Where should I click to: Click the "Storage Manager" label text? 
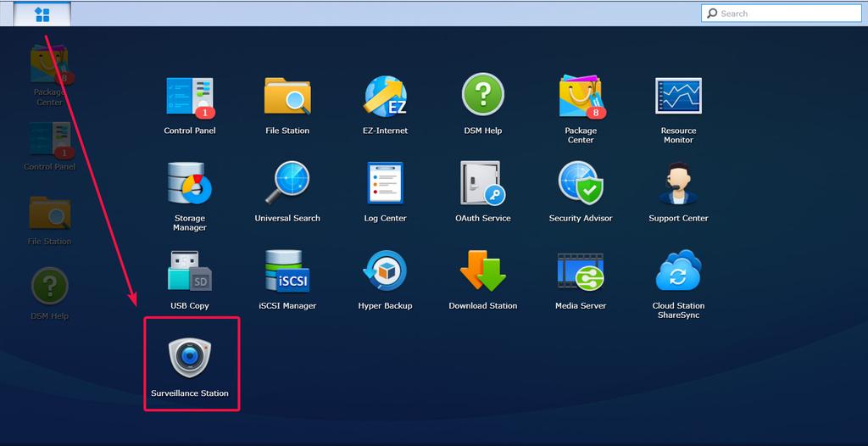(x=190, y=223)
